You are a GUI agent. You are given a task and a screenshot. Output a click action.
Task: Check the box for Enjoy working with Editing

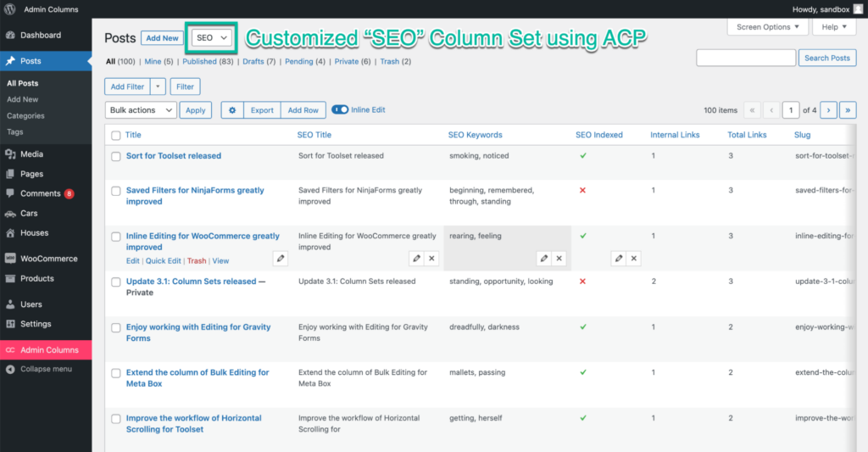[115, 328]
